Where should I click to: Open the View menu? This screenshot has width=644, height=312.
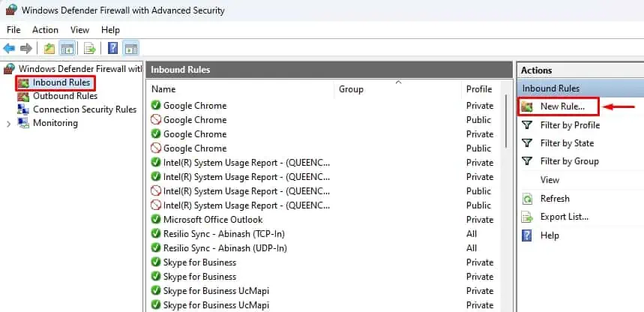79,30
